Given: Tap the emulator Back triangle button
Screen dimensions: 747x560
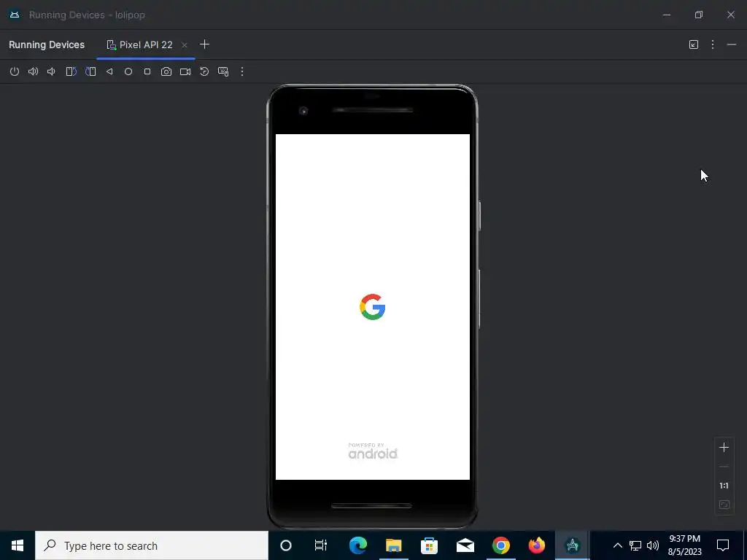Looking at the screenshot, I should point(109,71).
